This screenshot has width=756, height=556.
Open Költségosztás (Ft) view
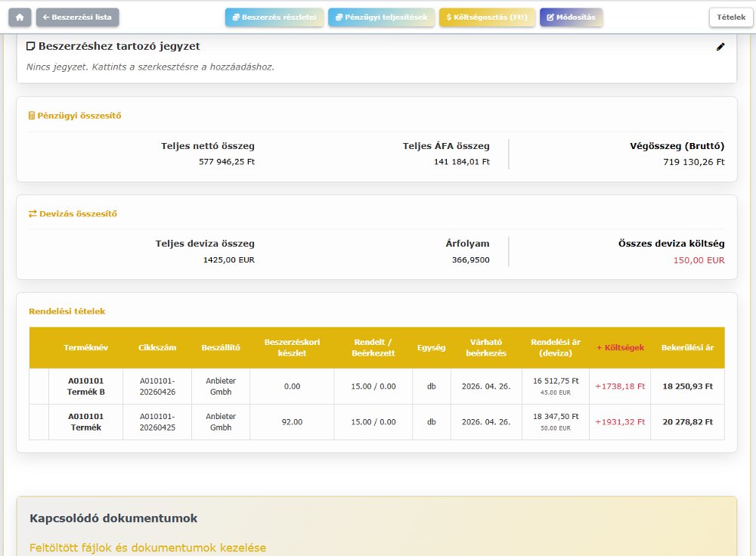click(x=487, y=17)
